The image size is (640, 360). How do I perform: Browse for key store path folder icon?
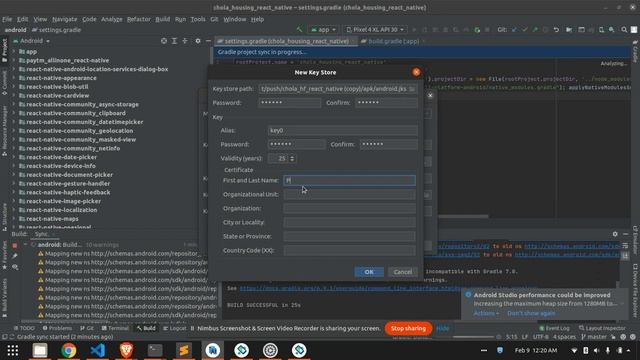pos(412,89)
